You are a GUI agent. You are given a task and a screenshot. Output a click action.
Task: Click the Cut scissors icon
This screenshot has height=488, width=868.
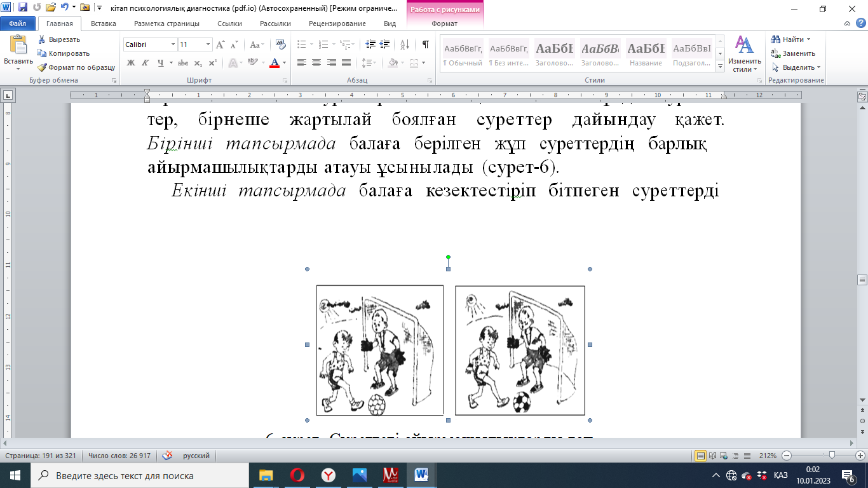click(42, 39)
